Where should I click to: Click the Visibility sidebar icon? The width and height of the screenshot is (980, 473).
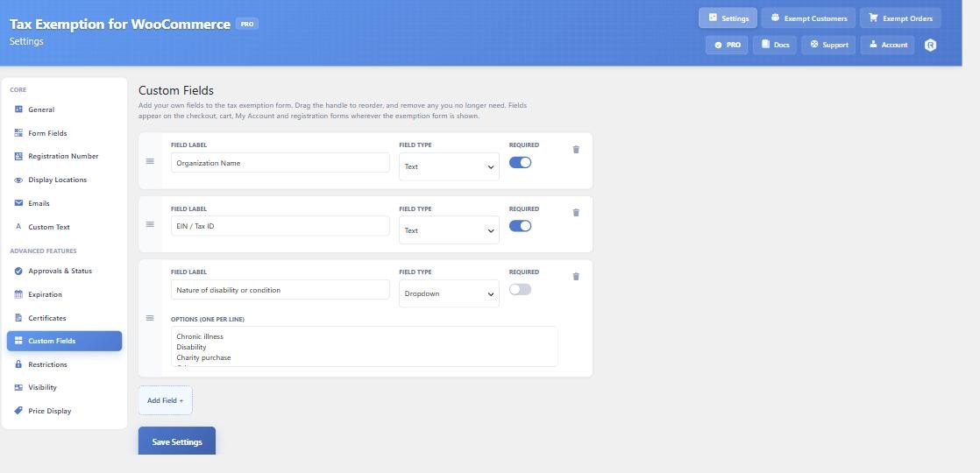[18, 387]
